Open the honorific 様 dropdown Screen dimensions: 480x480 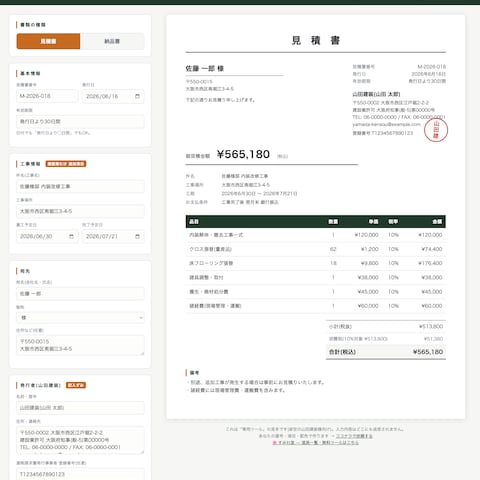[80, 318]
